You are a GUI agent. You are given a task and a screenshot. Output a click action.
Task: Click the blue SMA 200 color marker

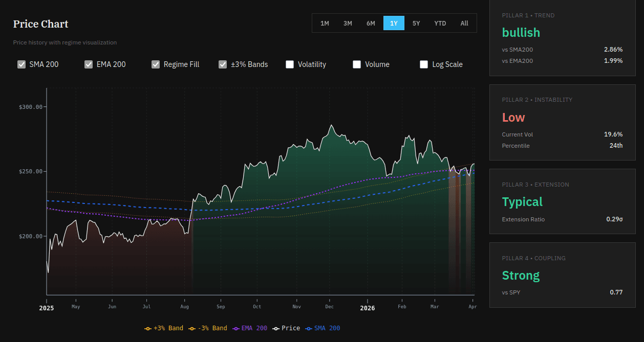tap(309, 328)
